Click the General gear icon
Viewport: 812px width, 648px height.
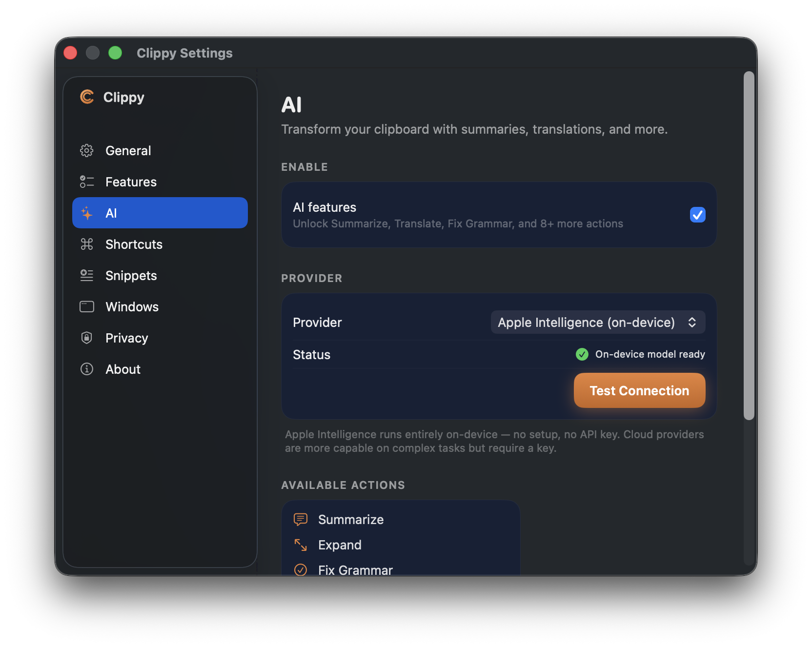[x=87, y=150]
